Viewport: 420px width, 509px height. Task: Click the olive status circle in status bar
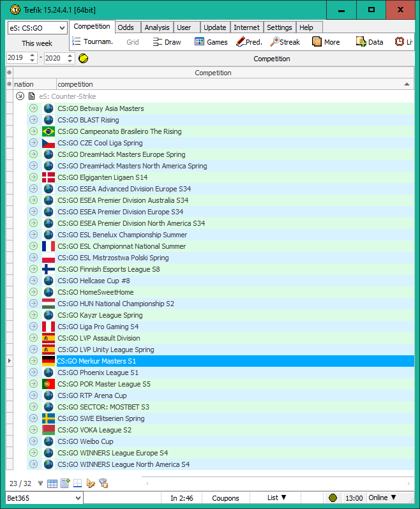pyautogui.click(x=333, y=498)
